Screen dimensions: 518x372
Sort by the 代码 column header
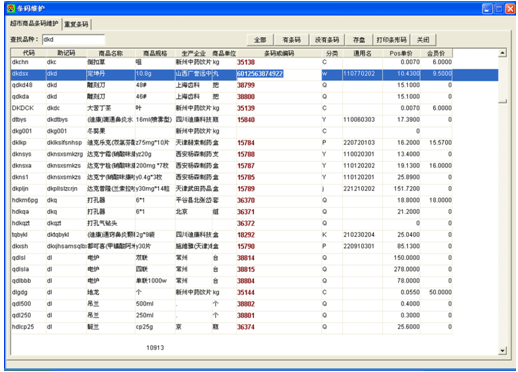tap(29, 53)
